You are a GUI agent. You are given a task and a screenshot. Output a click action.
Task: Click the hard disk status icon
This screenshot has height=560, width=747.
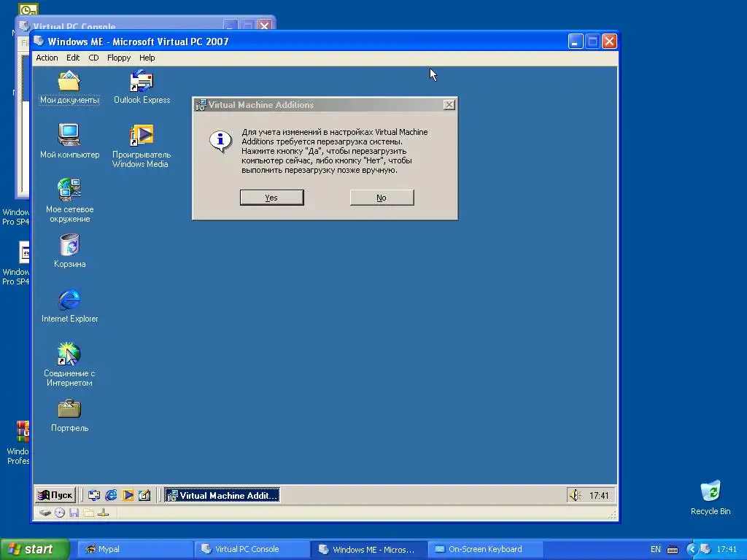point(45,513)
